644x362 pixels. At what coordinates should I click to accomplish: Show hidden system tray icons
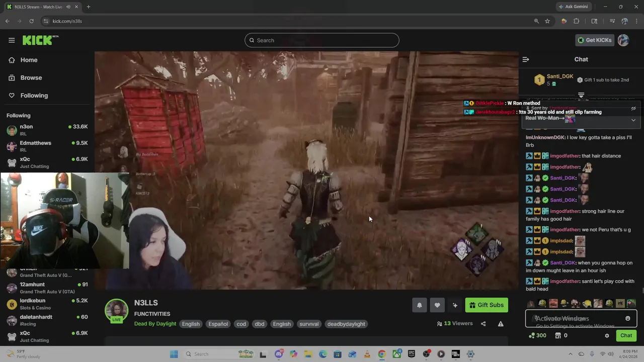click(570, 354)
